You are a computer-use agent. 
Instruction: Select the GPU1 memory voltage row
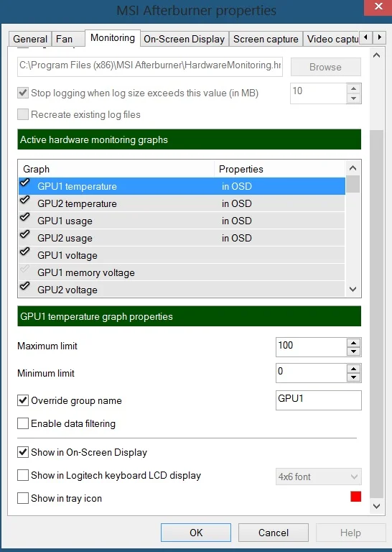click(x=182, y=272)
